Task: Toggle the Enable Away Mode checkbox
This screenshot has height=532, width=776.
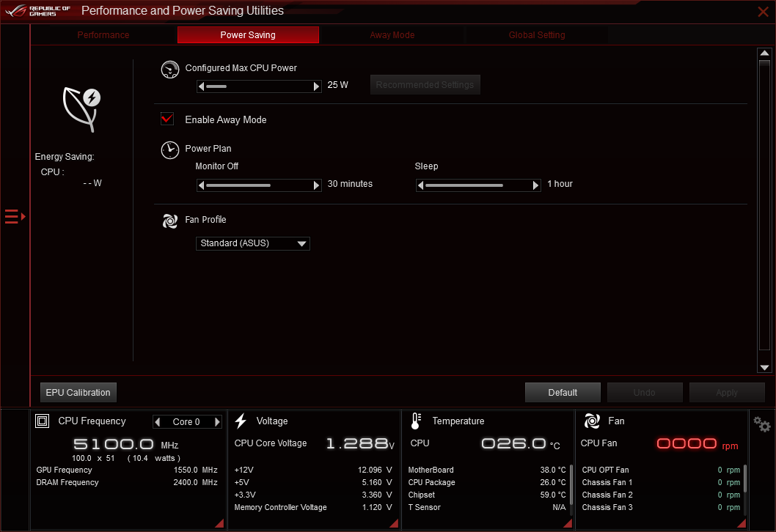Action: (x=167, y=119)
